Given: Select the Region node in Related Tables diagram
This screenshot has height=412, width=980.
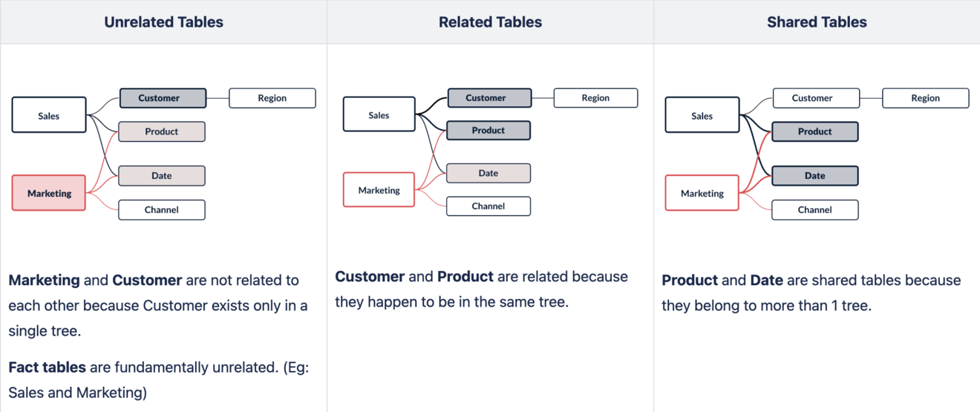Looking at the screenshot, I should point(595,98).
